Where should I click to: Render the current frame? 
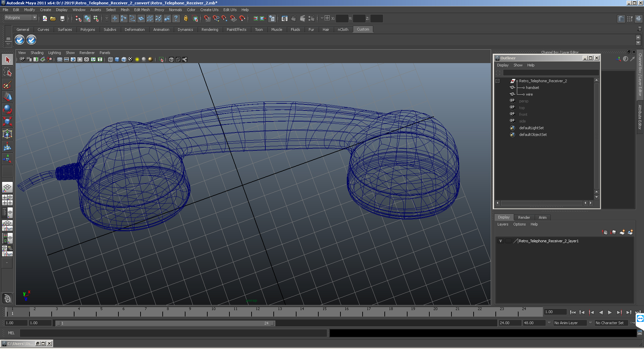pyautogui.click(x=293, y=18)
